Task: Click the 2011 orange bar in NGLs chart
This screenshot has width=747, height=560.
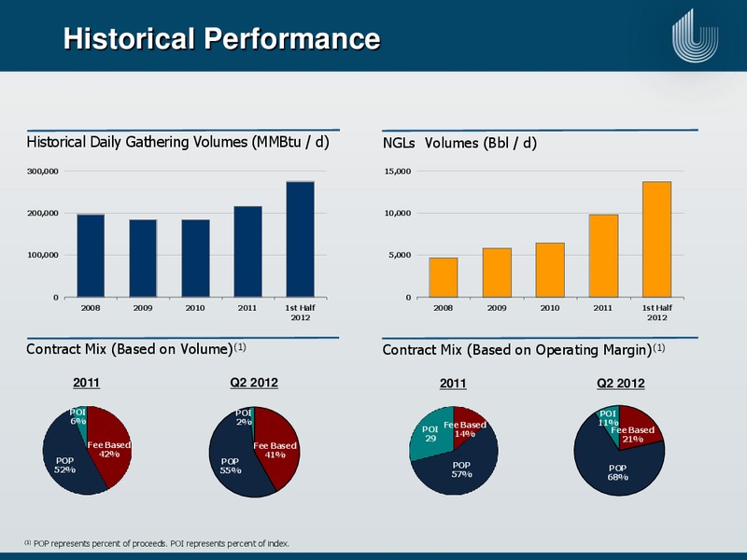Action: tap(603, 256)
